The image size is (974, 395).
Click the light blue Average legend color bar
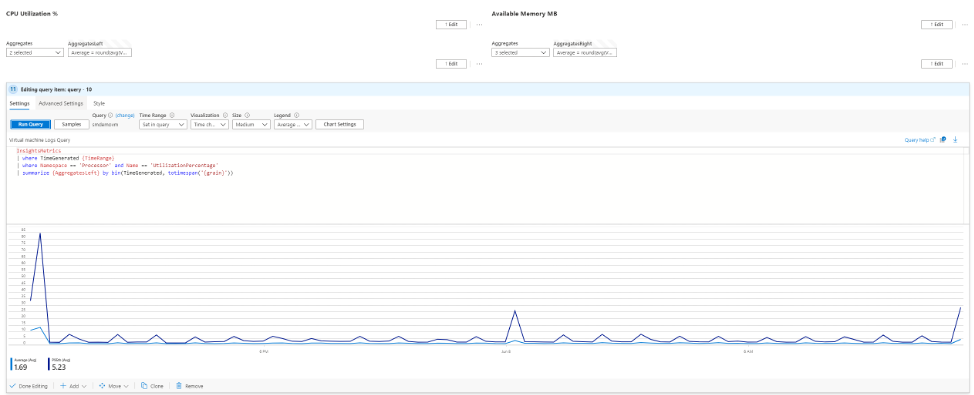tap(11, 363)
